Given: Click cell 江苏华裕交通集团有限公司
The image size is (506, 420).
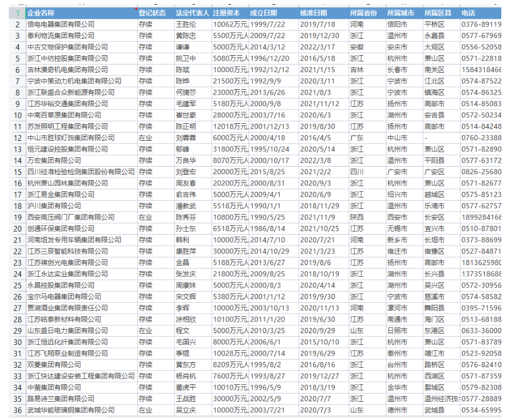Looking at the screenshot, I should coord(81,104).
